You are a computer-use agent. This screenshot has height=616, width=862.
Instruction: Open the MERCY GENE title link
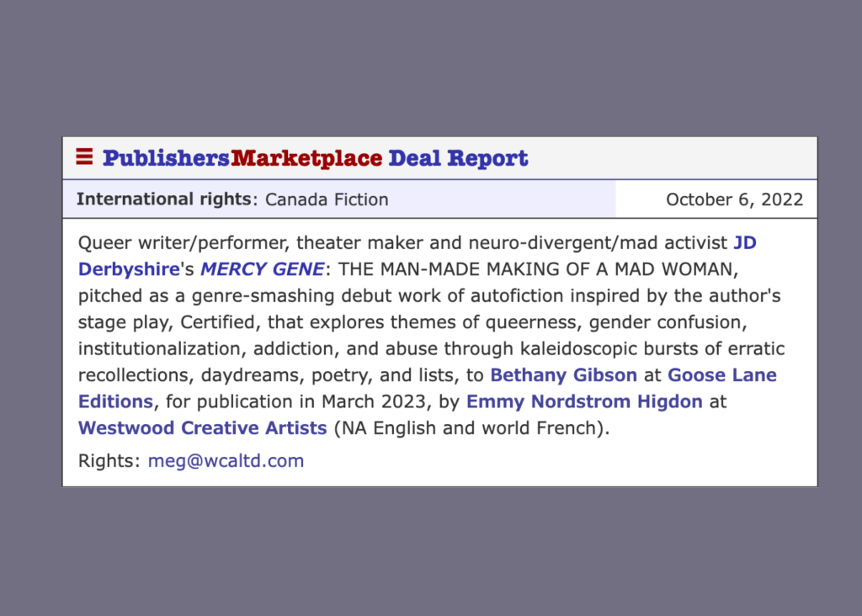click(x=261, y=269)
